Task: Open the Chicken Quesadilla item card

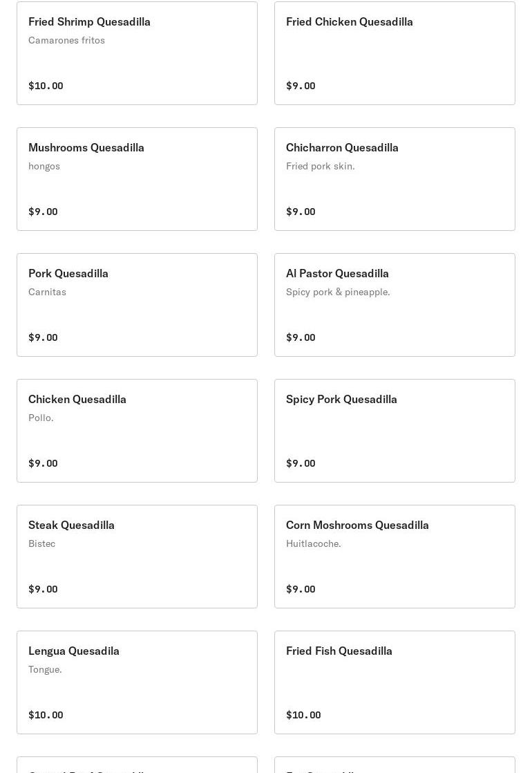Action: pyautogui.click(x=137, y=431)
